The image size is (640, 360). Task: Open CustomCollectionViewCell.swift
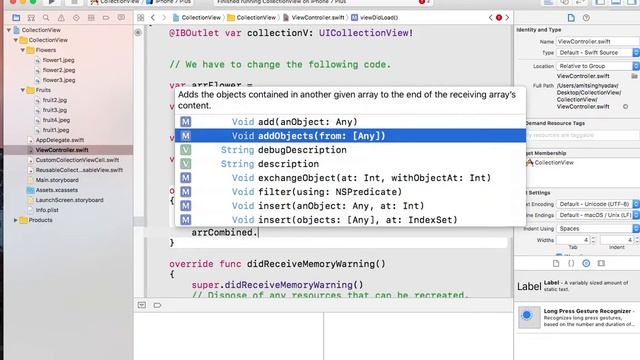77,160
